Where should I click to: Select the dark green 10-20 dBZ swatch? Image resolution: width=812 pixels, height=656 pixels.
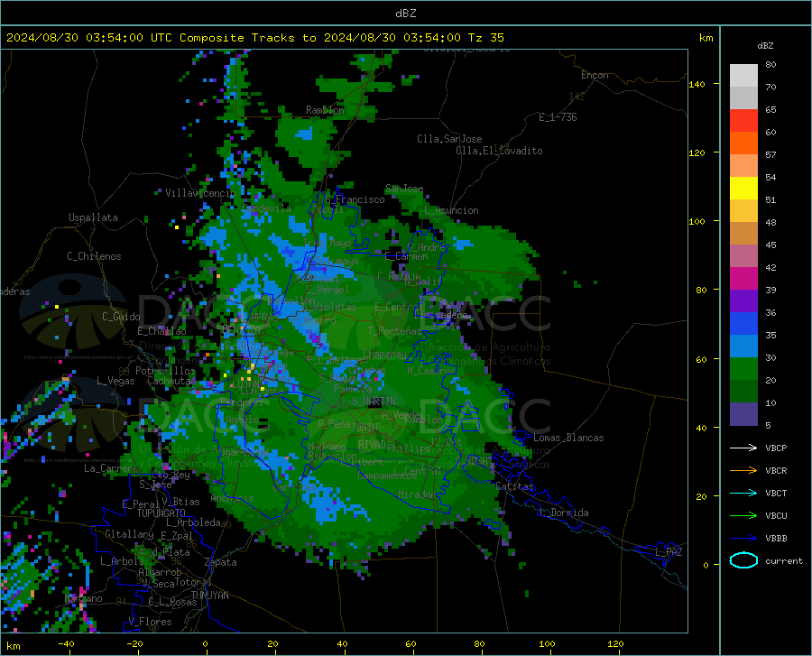(743, 392)
